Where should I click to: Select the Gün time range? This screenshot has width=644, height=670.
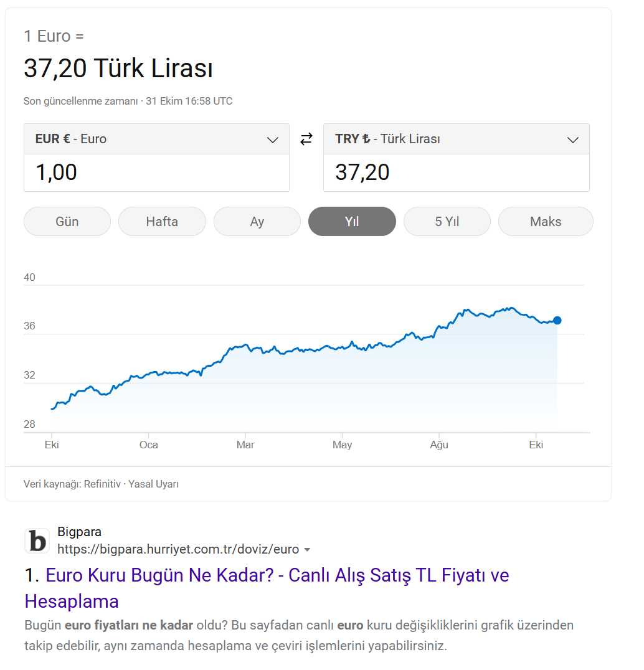point(67,221)
